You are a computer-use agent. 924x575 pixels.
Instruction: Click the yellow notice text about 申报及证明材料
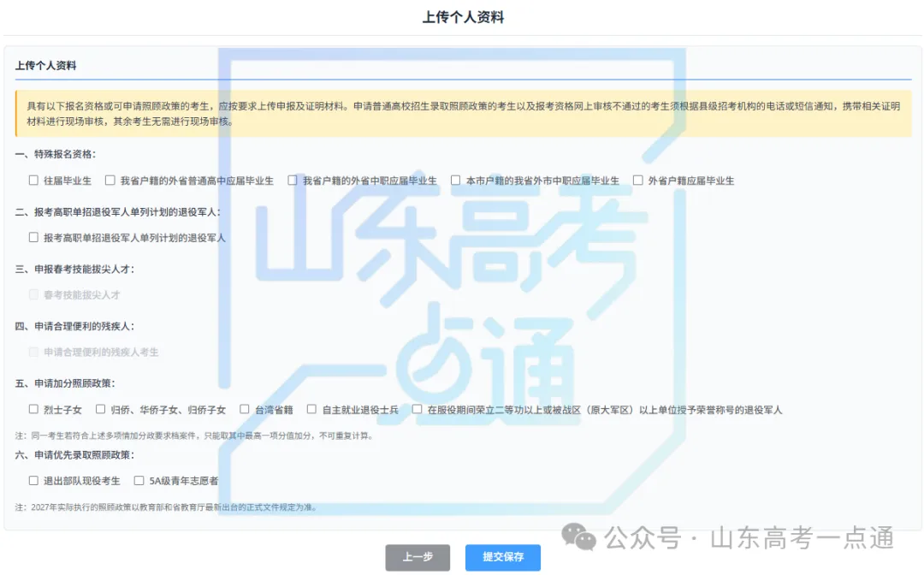click(x=464, y=114)
